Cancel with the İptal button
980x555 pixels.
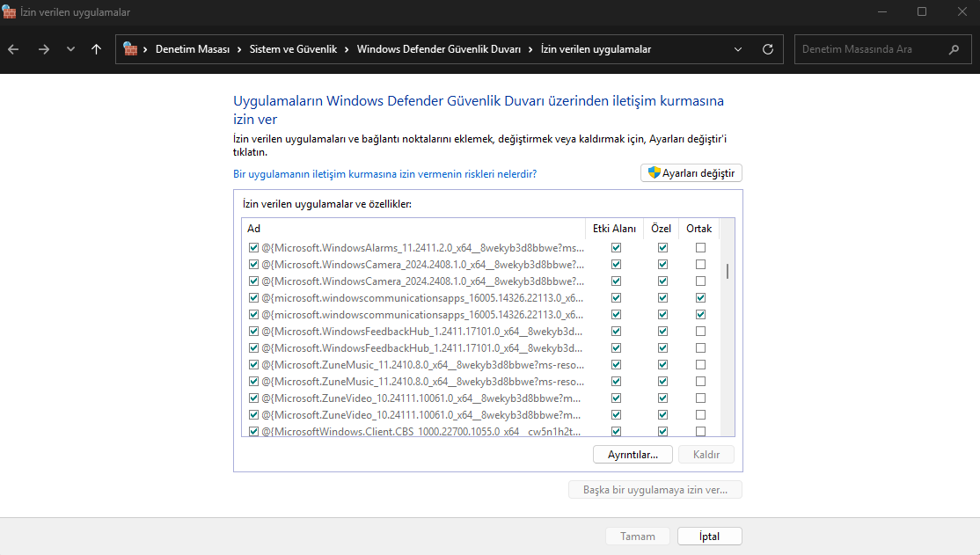709,537
